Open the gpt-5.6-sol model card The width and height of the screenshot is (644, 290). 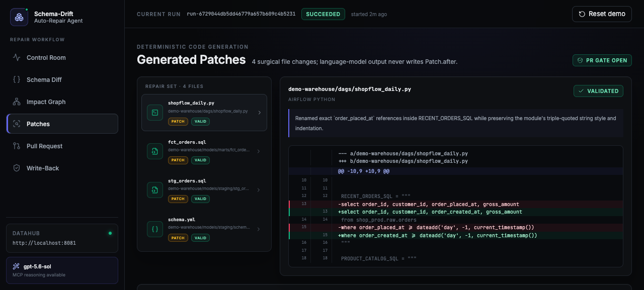[62, 270]
